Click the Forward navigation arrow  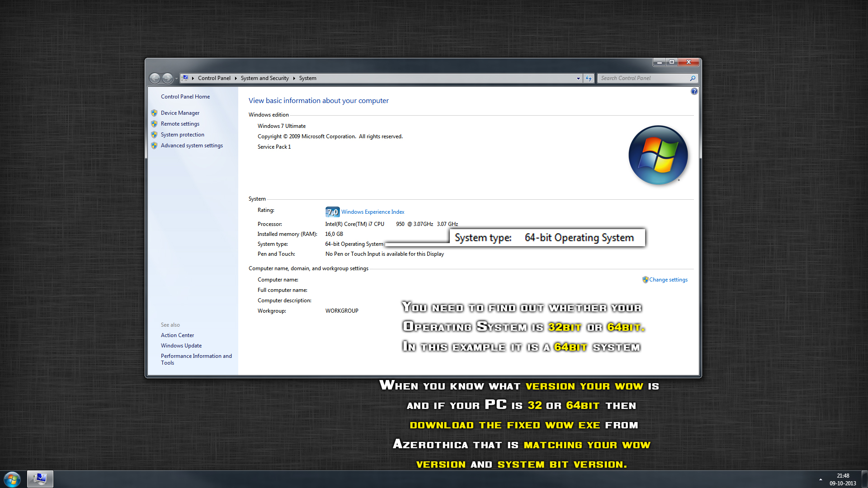(167, 78)
